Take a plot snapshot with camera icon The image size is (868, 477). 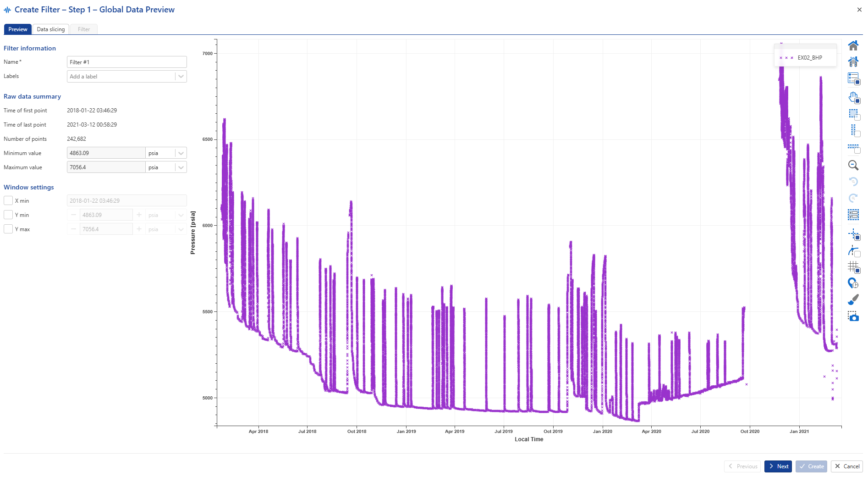click(x=853, y=316)
